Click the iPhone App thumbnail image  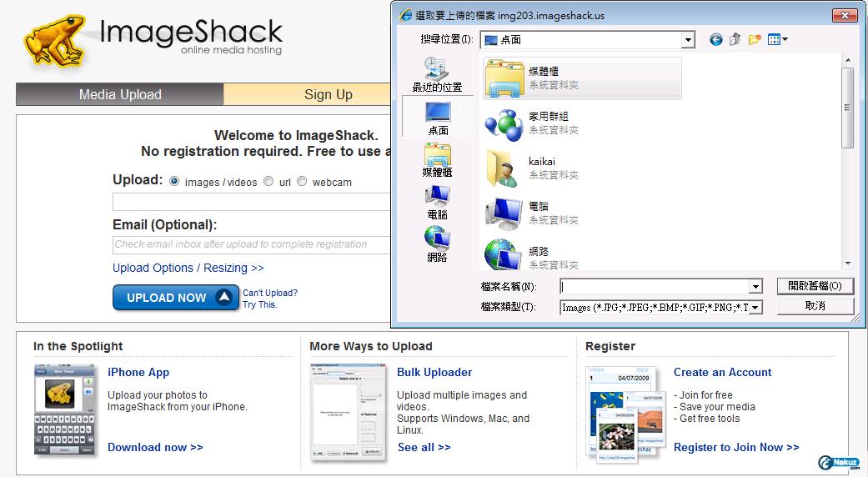tap(65, 410)
